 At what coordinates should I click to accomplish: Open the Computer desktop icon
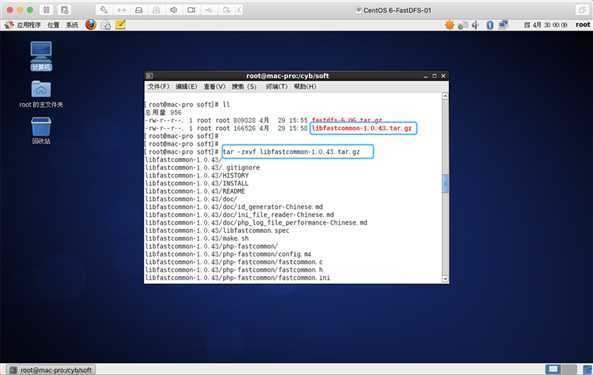(x=41, y=56)
